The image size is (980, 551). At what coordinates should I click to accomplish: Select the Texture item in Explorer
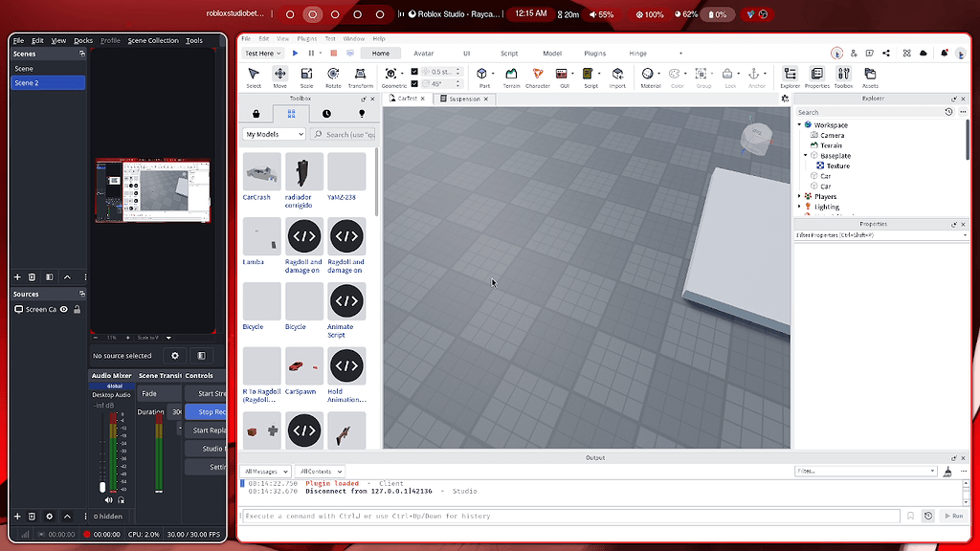click(x=837, y=166)
